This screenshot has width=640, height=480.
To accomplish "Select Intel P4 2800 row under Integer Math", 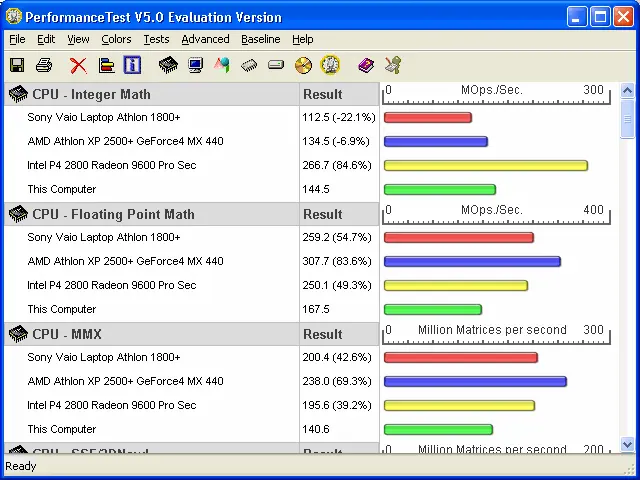I will pos(192,165).
